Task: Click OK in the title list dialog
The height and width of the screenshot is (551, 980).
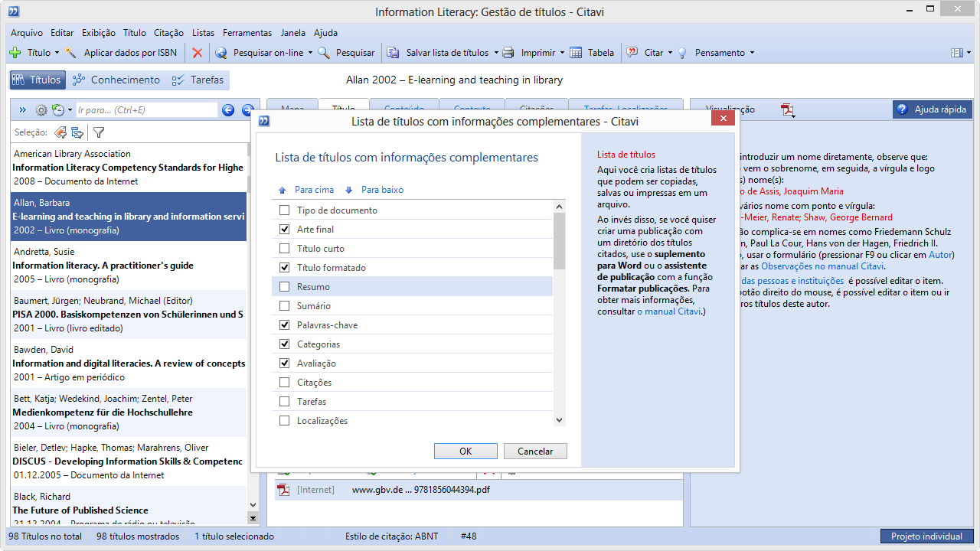Action: (x=465, y=452)
